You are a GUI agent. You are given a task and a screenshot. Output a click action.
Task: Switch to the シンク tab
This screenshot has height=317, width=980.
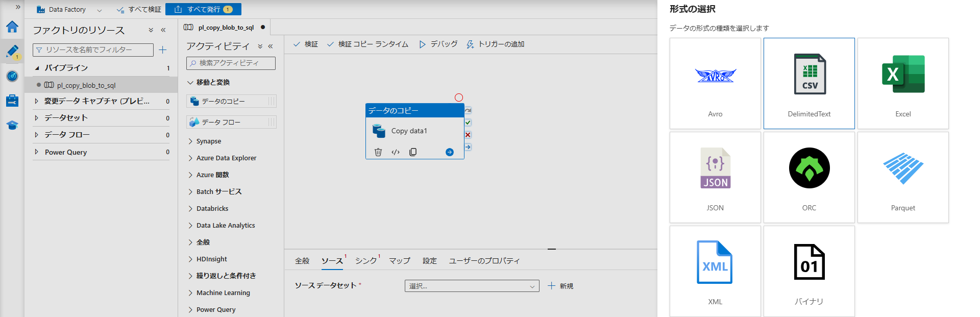pyautogui.click(x=366, y=261)
